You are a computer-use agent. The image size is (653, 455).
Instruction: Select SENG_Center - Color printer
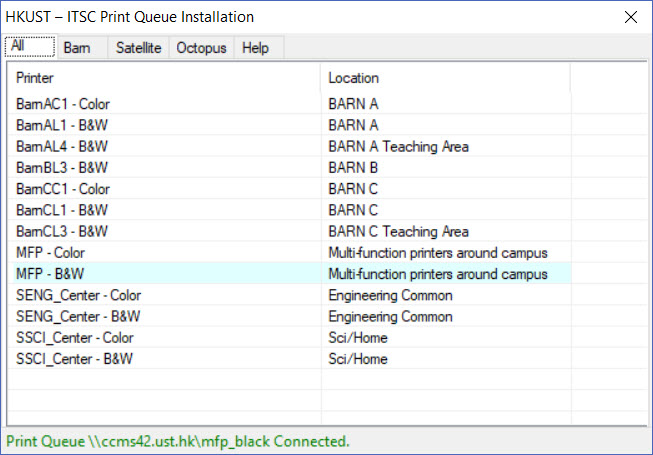click(x=79, y=295)
